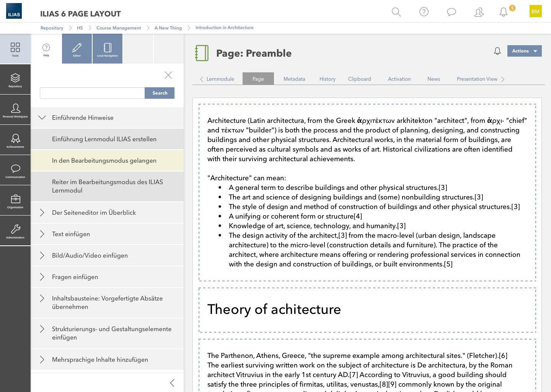Screen dimensions: 551x392
Task: Focus the navigation search text field
Action: (x=92, y=93)
